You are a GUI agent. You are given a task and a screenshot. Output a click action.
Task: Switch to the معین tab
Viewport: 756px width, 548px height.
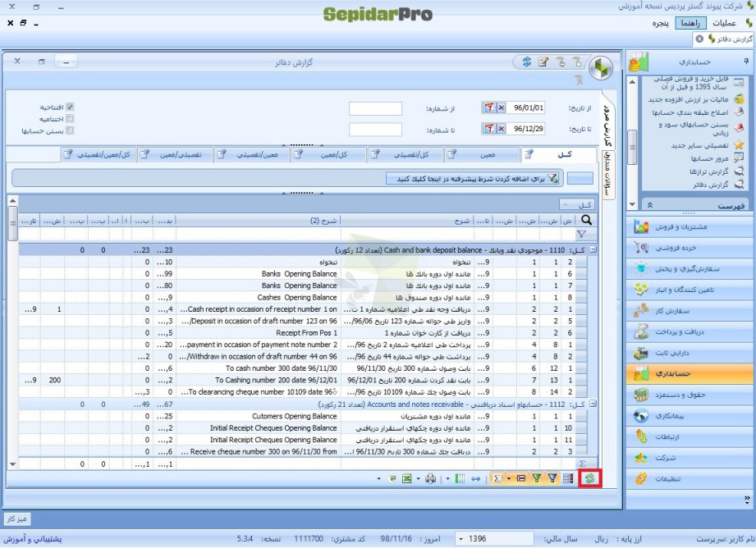tap(482, 155)
